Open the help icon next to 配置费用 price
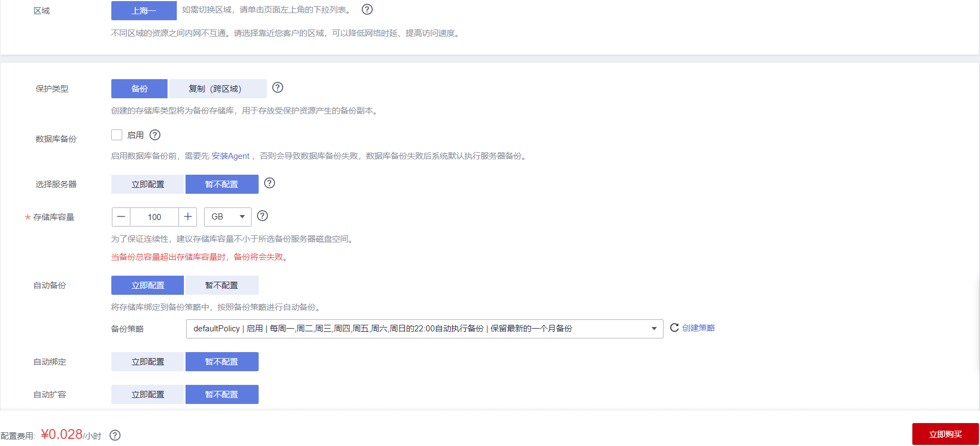 (115, 435)
